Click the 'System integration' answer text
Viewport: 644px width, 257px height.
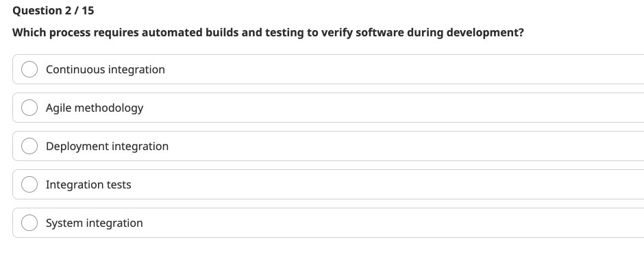pyautogui.click(x=94, y=223)
